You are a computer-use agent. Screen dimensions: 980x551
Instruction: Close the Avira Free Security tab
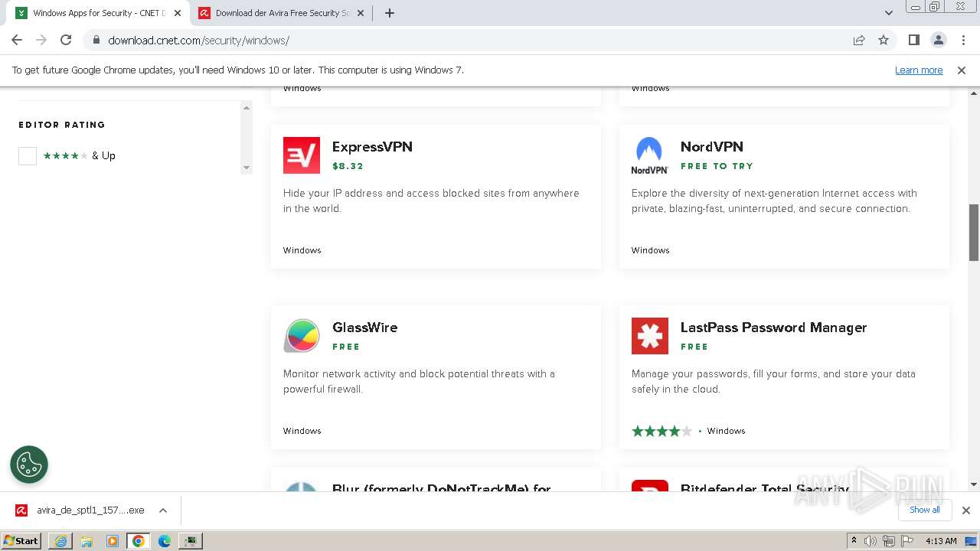pyautogui.click(x=361, y=13)
